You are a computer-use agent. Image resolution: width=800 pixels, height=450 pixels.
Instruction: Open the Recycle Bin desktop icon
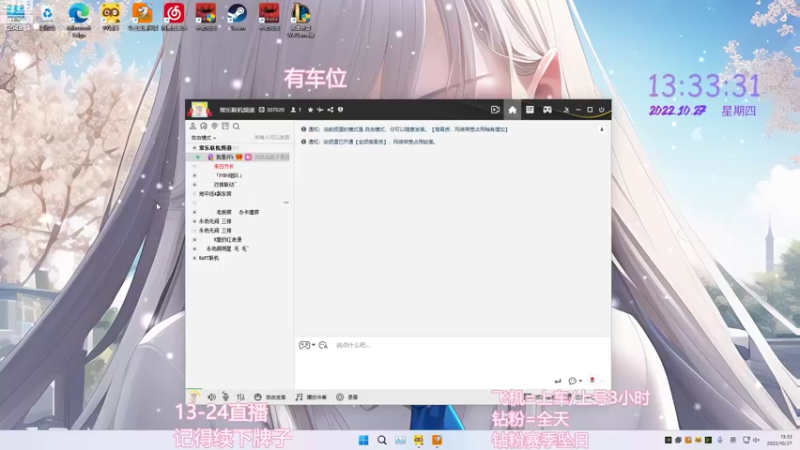pyautogui.click(x=47, y=17)
